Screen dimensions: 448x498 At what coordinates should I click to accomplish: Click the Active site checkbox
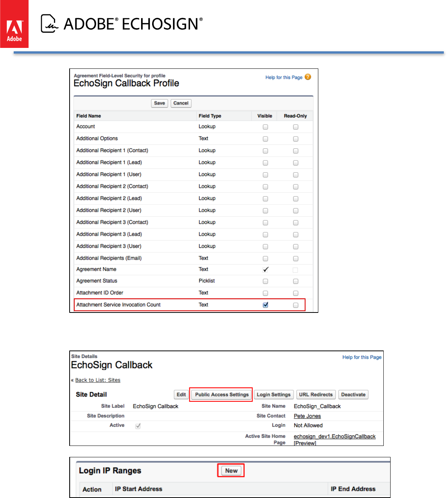tap(138, 426)
